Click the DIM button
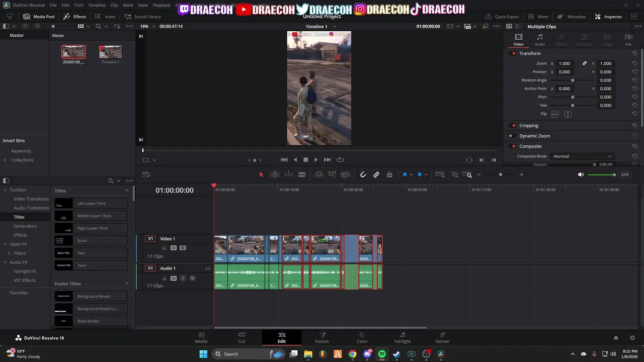644x362 pixels. tap(625, 174)
